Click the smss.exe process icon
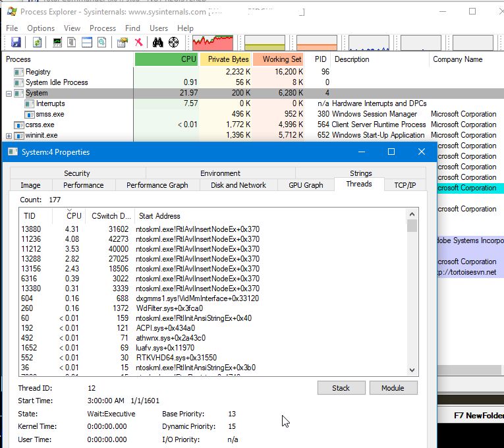Screen dimensions: 504x448 (30, 115)
